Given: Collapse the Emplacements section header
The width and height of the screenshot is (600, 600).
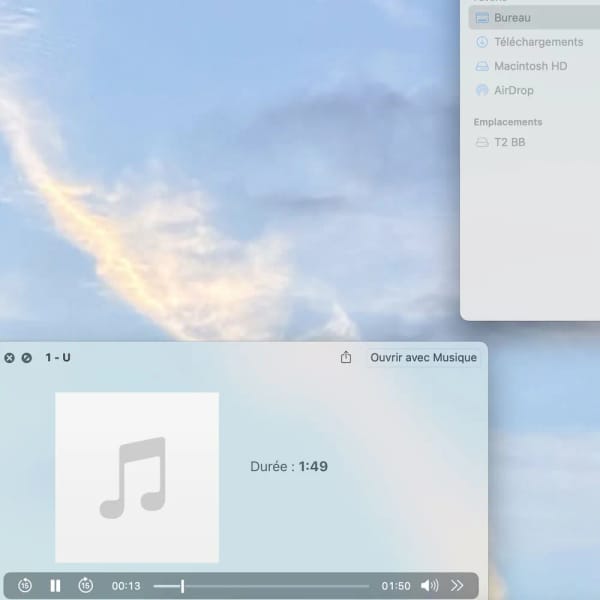Looking at the screenshot, I should pyautogui.click(x=508, y=122).
